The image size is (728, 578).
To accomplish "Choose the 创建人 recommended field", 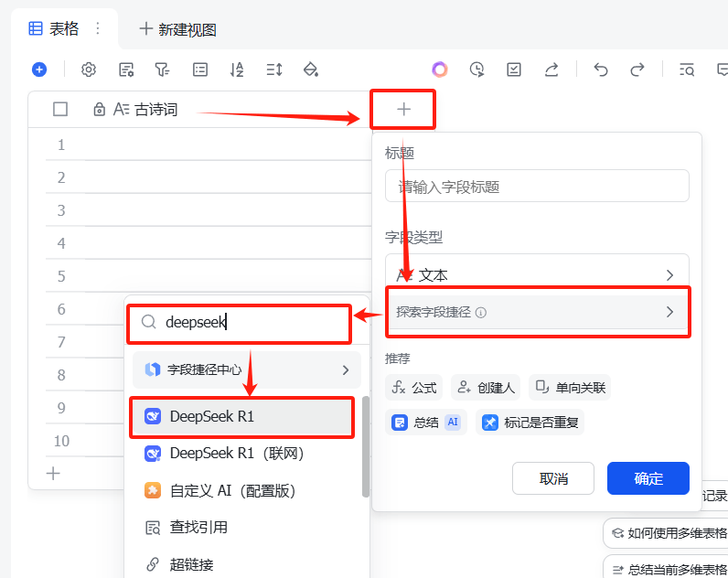I will point(486,387).
